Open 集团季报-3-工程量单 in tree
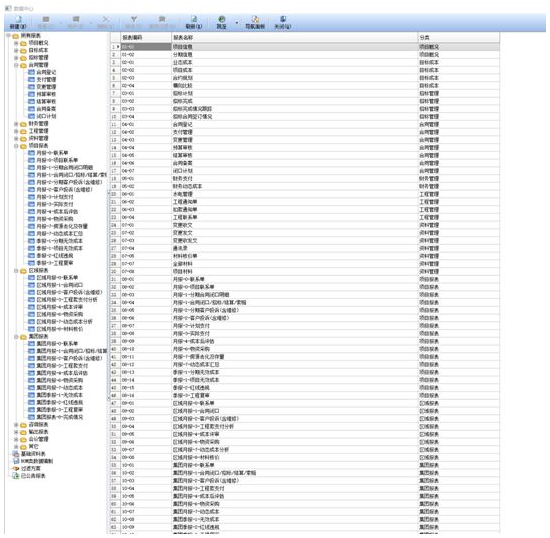The width and height of the screenshot is (550, 538). (60, 410)
